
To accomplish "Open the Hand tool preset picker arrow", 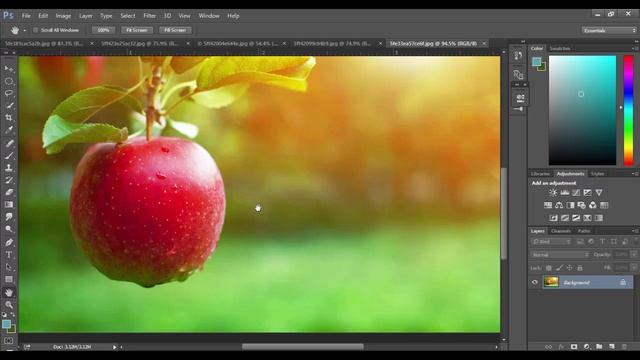I will [24, 30].
